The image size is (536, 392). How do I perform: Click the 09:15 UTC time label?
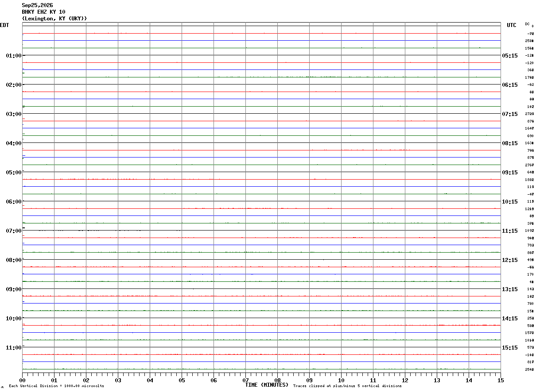509,173
